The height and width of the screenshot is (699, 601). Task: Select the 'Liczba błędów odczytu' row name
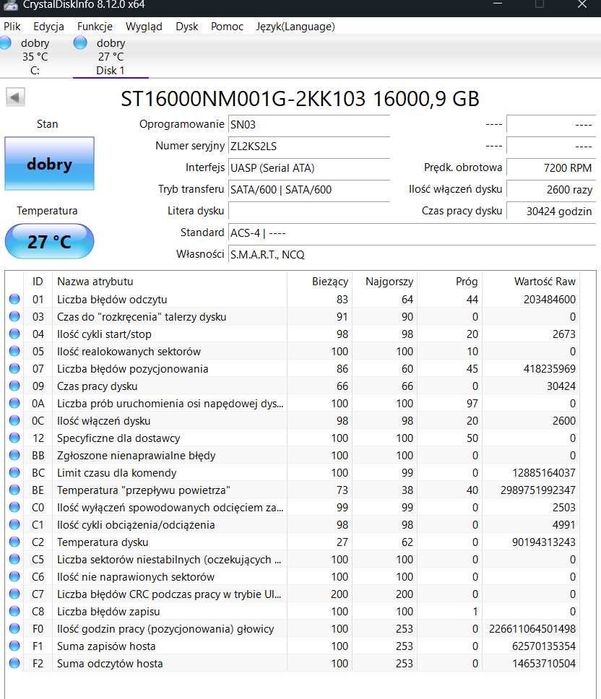112,299
